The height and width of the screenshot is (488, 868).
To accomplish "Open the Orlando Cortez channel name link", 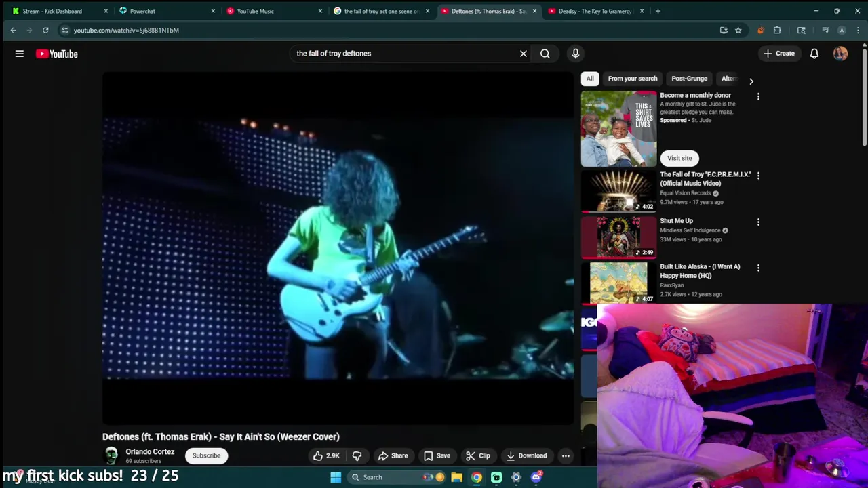I will click(150, 451).
